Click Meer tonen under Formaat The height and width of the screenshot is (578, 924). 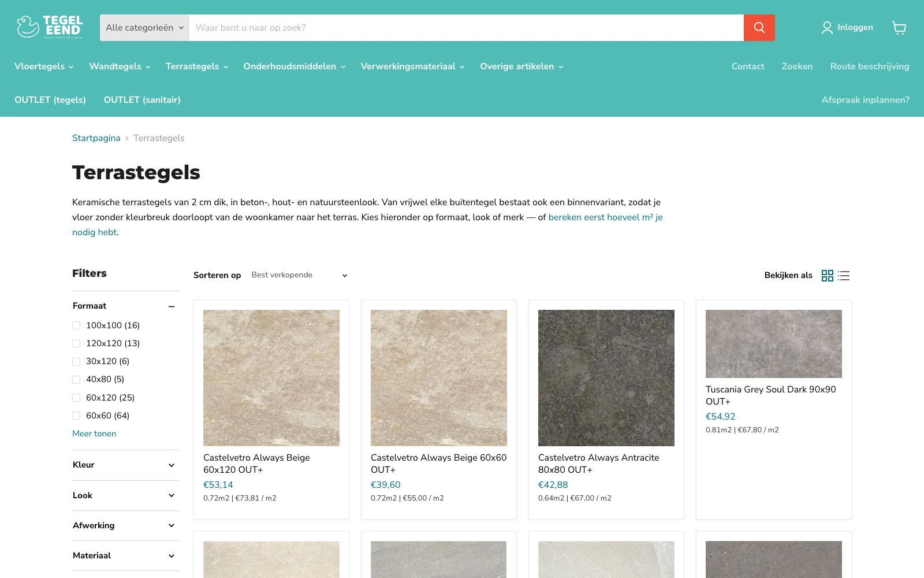pos(94,433)
